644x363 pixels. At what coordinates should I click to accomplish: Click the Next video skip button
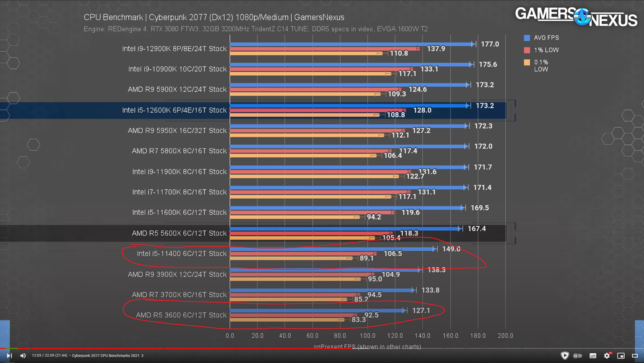[x=9, y=356]
